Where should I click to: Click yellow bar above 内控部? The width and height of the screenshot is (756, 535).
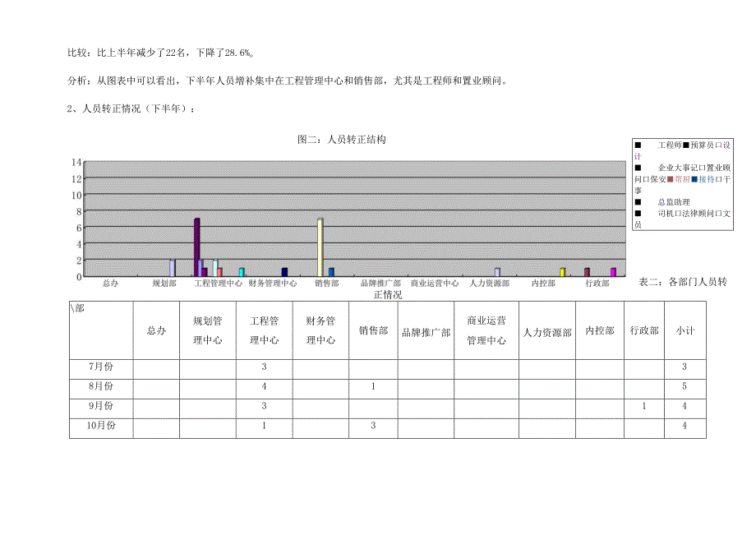pyautogui.click(x=563, y=272)
